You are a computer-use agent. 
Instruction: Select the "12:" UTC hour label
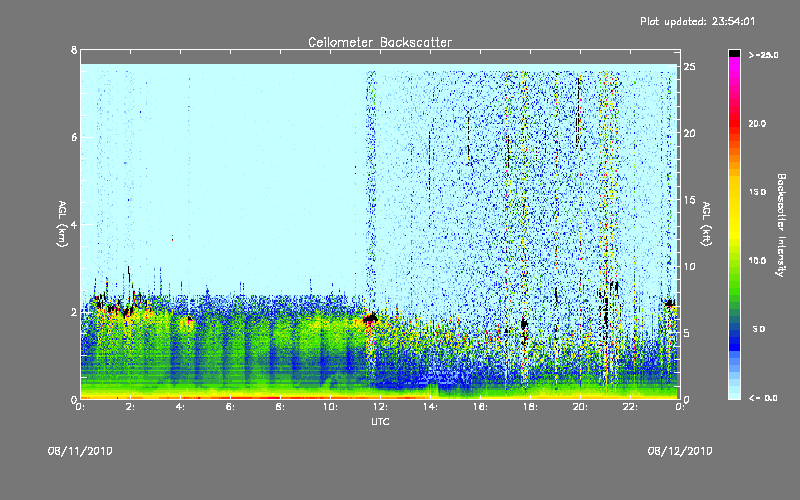pyautogui.click(x=381, y=407)
